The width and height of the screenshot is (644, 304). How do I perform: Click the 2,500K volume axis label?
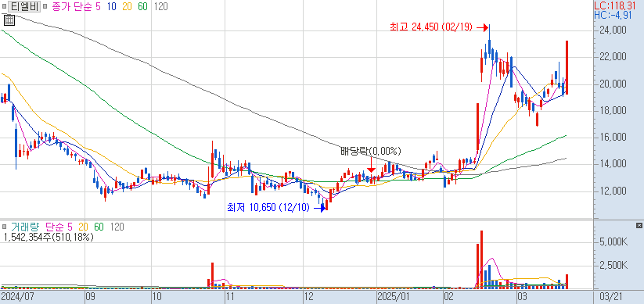click(613, 266)
